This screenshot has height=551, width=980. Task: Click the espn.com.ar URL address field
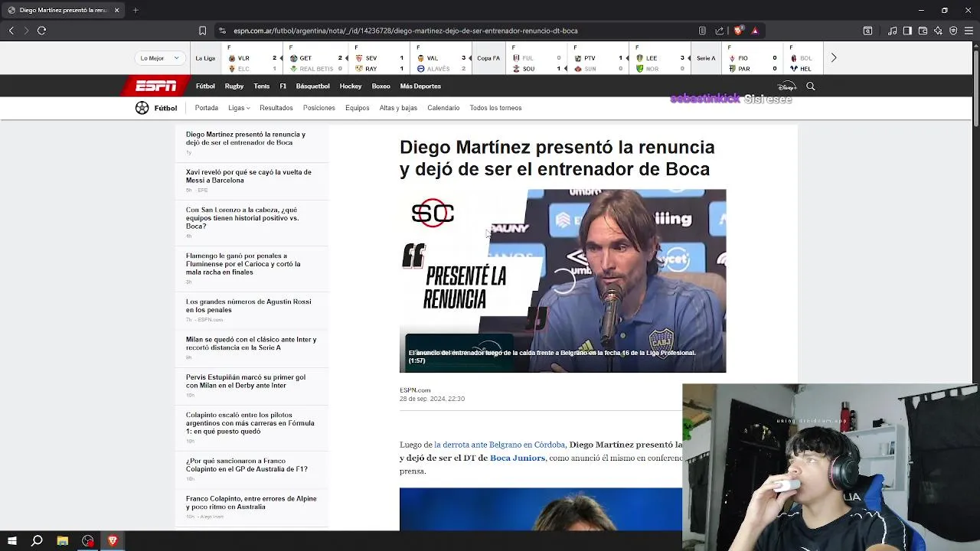coord(406,31)
